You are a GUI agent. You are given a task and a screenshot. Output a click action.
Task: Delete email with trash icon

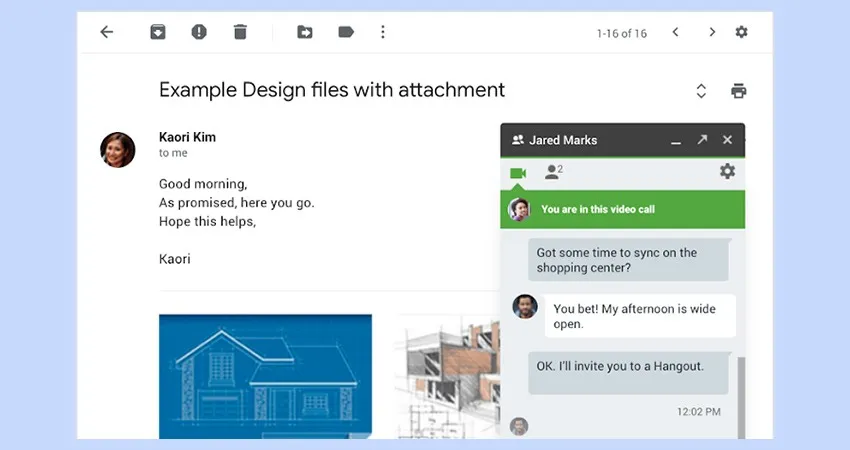240,32
